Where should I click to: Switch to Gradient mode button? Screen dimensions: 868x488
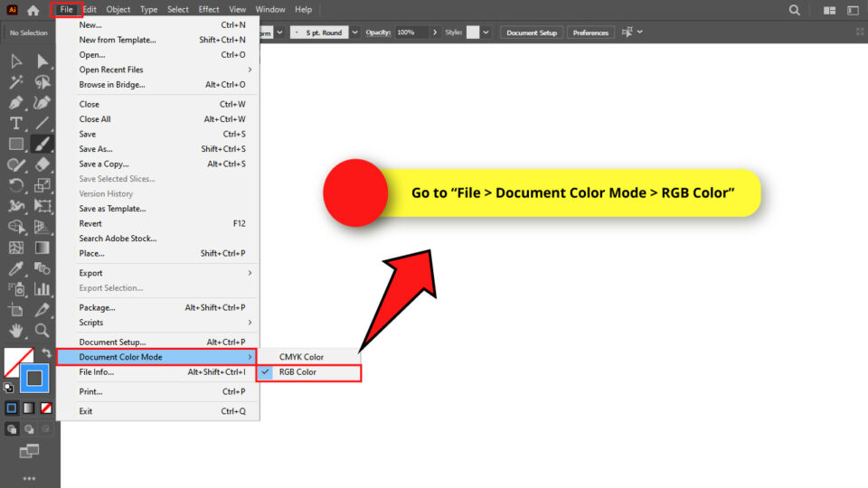click(x=29, y=408)
